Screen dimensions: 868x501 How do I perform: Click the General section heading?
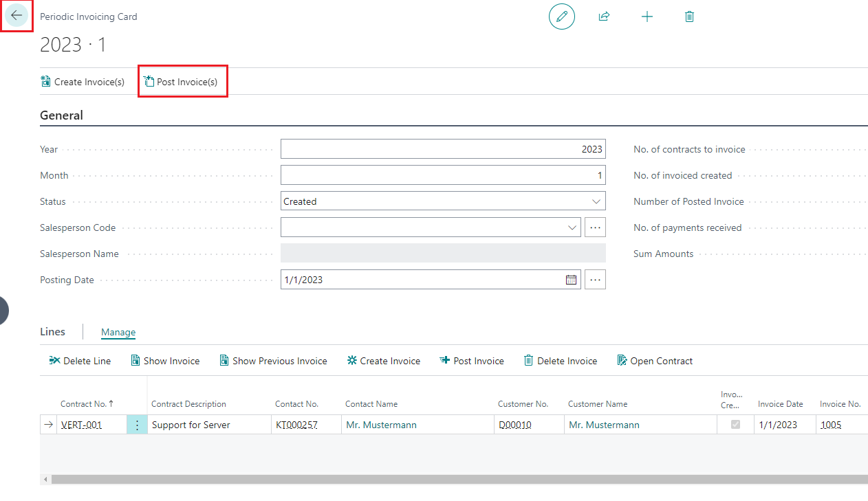point(61,115)
